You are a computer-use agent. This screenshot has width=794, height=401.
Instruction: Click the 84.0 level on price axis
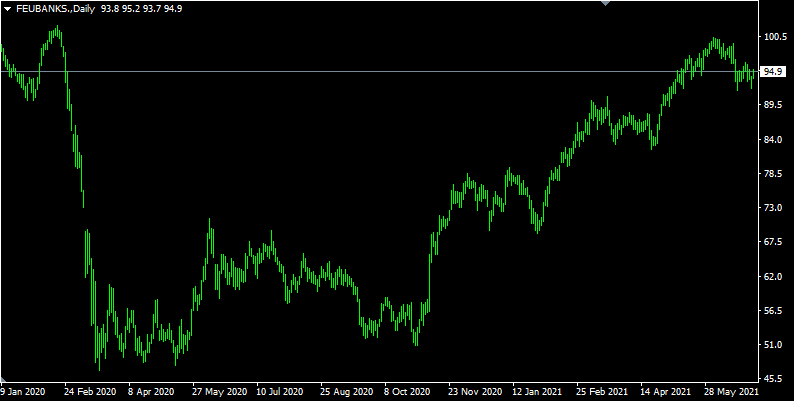click(x=775, y=140)
